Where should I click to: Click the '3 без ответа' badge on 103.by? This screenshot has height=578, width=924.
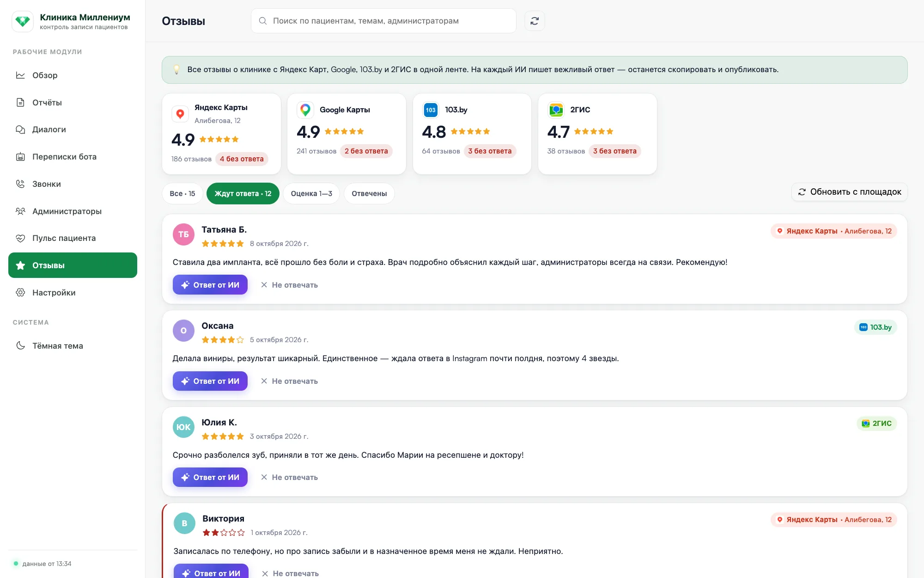490,151
